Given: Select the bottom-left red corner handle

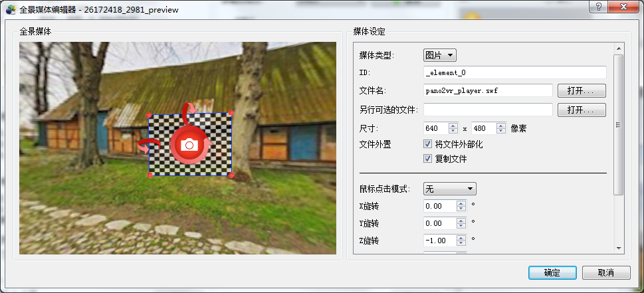Looking at the screenshot, I should click(150, 175).
